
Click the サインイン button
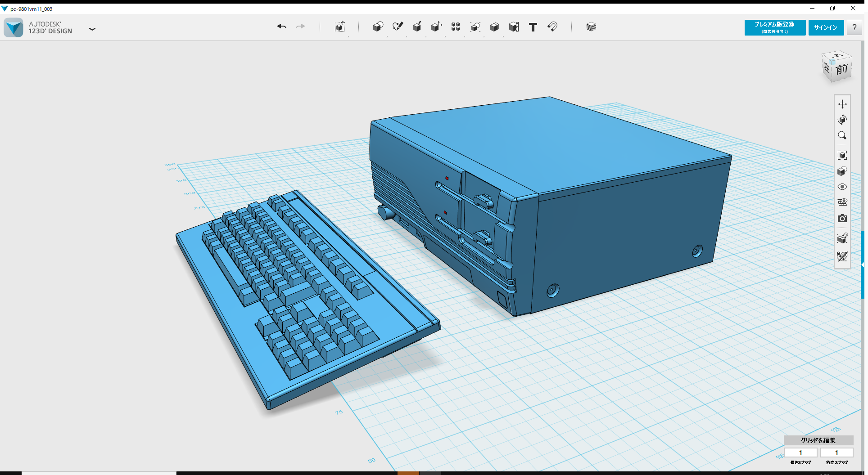[x=826, y=27]
